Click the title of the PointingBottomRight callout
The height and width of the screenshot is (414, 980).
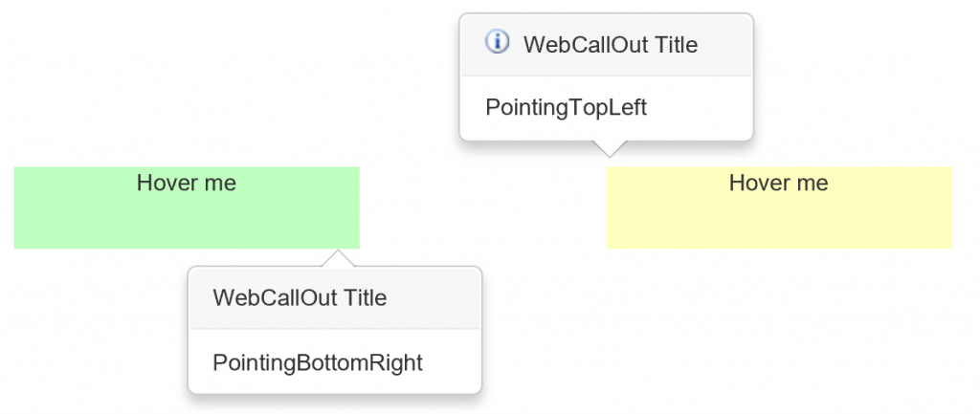300,297
